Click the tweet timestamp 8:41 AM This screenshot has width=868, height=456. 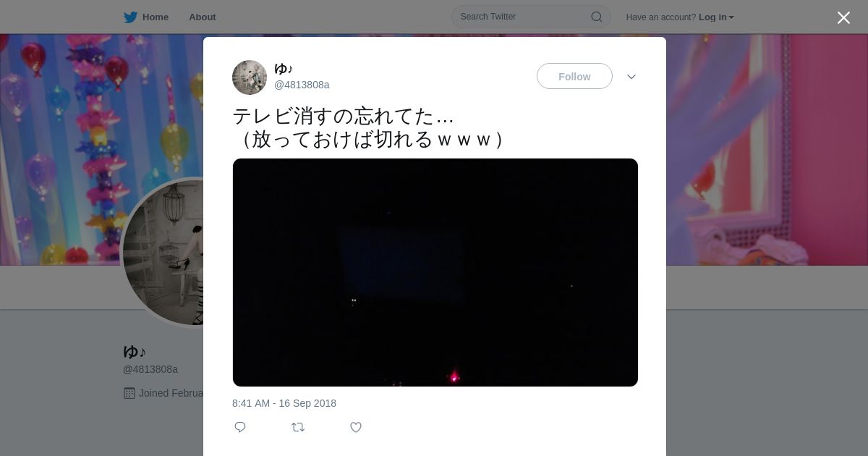[x=284, y=403]
